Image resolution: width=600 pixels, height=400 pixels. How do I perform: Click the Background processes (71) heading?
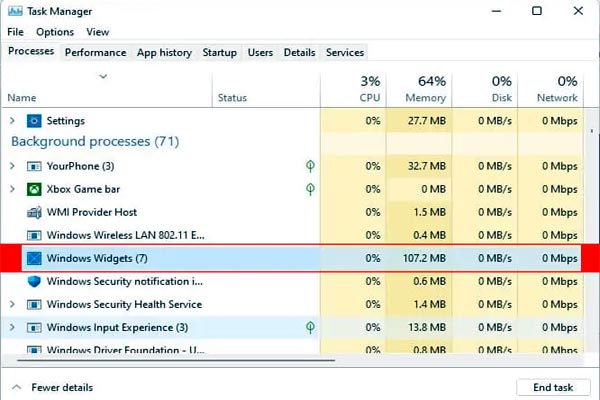tap(95, 142)
